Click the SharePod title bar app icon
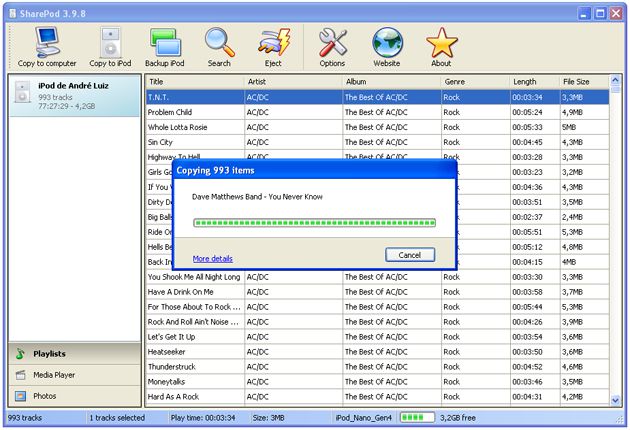 point(12,13)
